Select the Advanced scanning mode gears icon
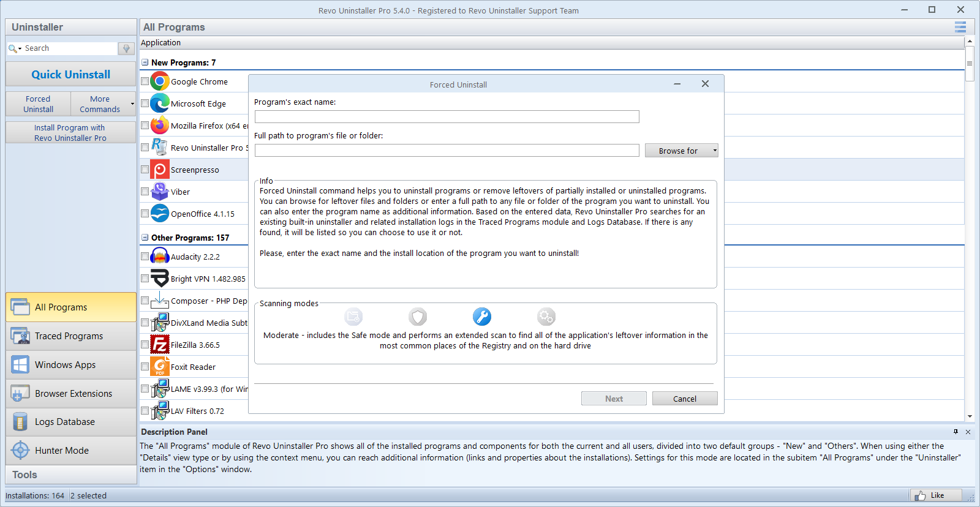This screenshot has width=980, height=507. point(546,317)
